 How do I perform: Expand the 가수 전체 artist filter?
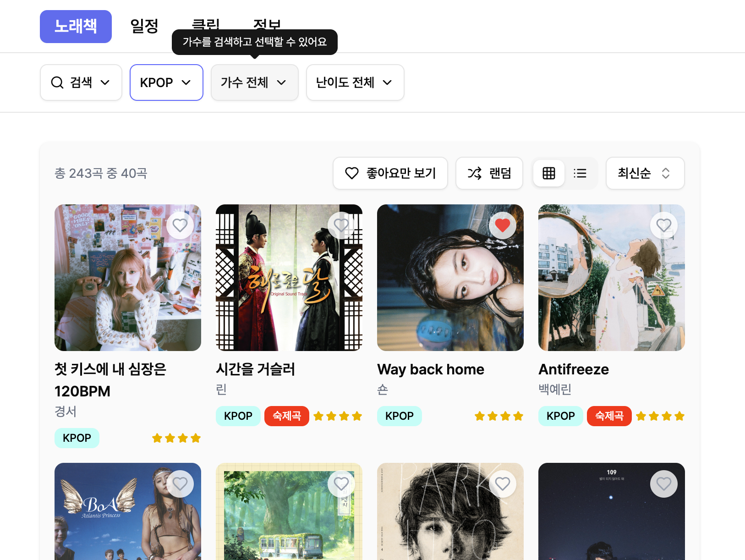tap(255, 82)
